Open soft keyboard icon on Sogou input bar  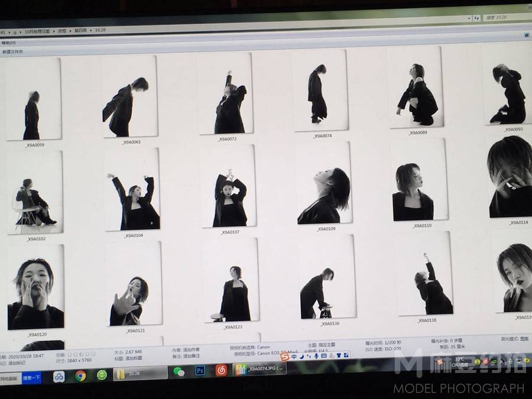pos(324,356)
